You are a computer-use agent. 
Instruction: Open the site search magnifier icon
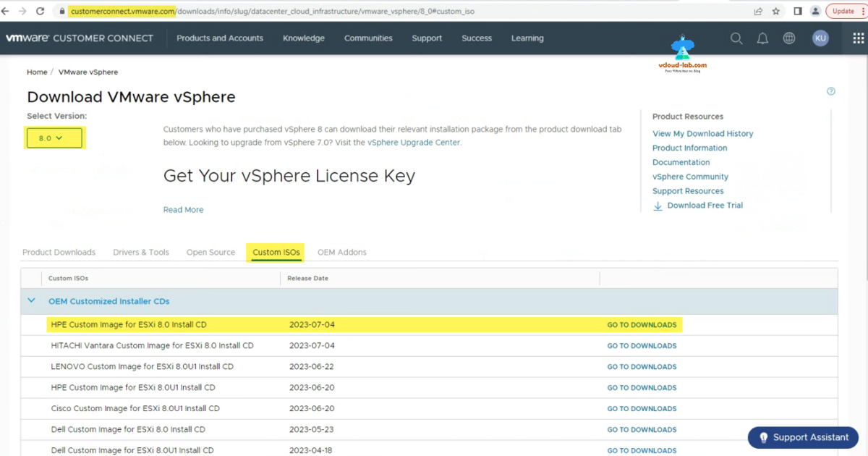click(736, 38)
